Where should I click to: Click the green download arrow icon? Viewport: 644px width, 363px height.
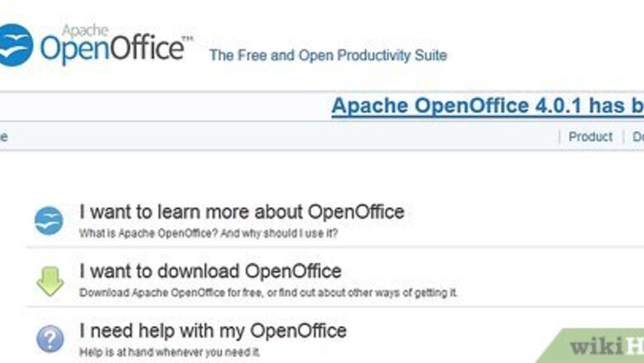(x=50, y=281)
